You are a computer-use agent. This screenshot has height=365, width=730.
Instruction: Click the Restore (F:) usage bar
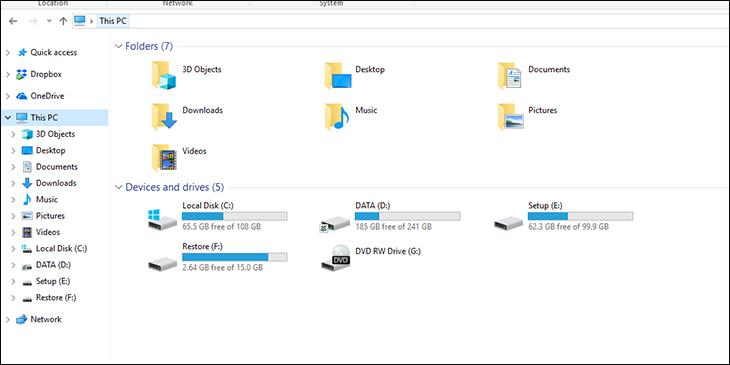(x=235, y=257)
